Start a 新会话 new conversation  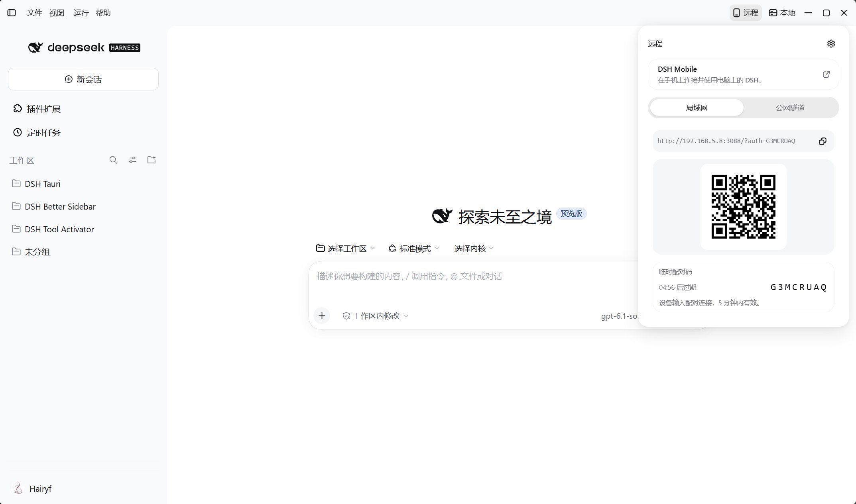tap(83, 79)
